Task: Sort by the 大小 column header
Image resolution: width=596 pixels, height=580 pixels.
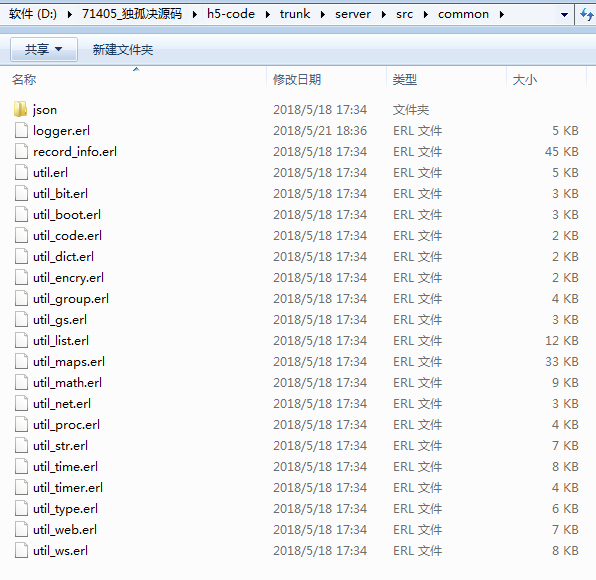Action: point(525,79)
